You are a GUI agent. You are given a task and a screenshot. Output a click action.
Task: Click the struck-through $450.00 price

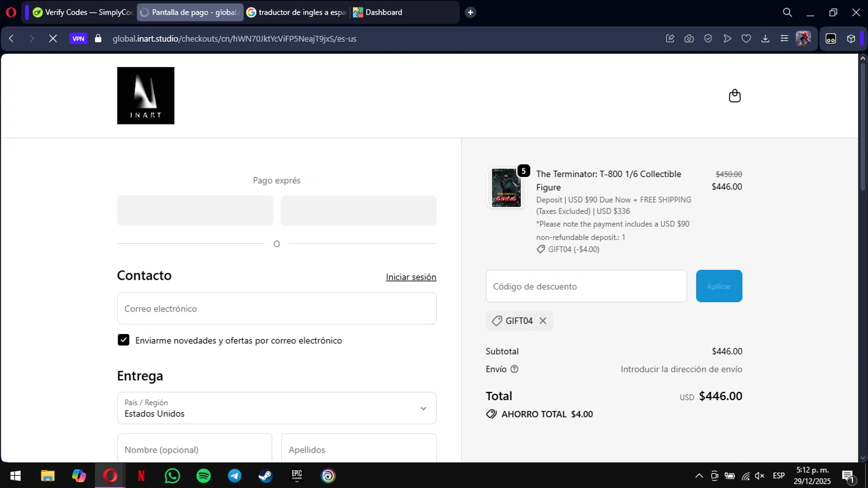pos(729,174)
